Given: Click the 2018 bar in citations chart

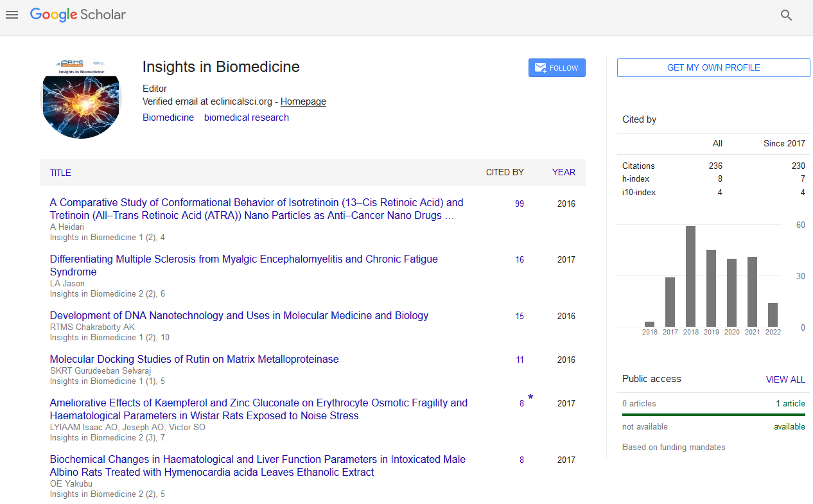Looking at the screenshot, I should (x=690, y=276).
